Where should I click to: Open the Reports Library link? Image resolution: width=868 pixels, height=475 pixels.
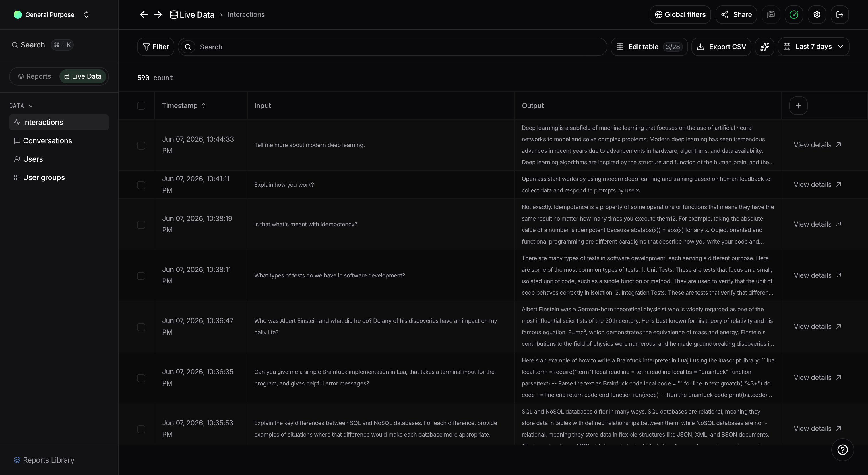pos(44,460)
